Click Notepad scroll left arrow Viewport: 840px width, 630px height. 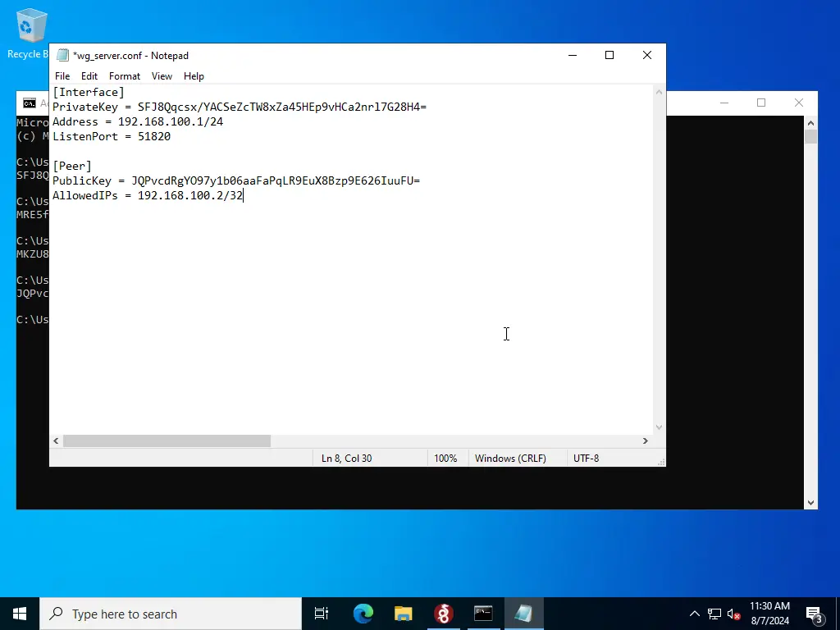pyautogui.click(x=56, y=441)
